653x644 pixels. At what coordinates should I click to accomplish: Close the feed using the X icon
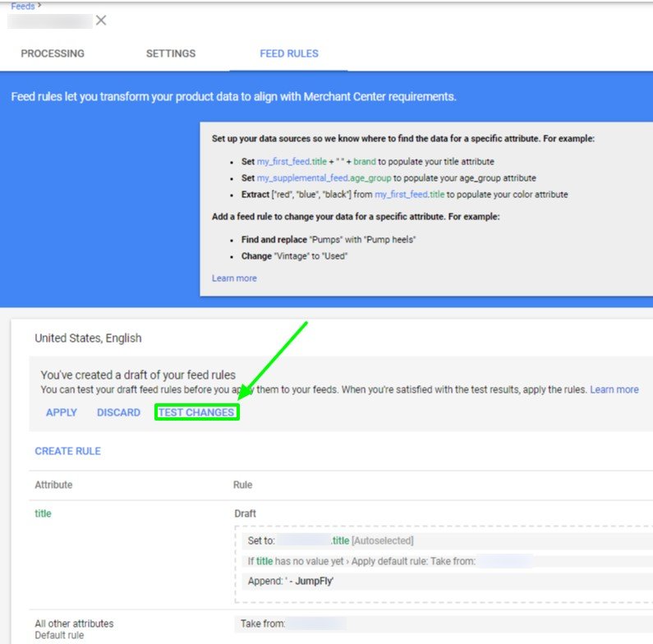pos(101,21)
